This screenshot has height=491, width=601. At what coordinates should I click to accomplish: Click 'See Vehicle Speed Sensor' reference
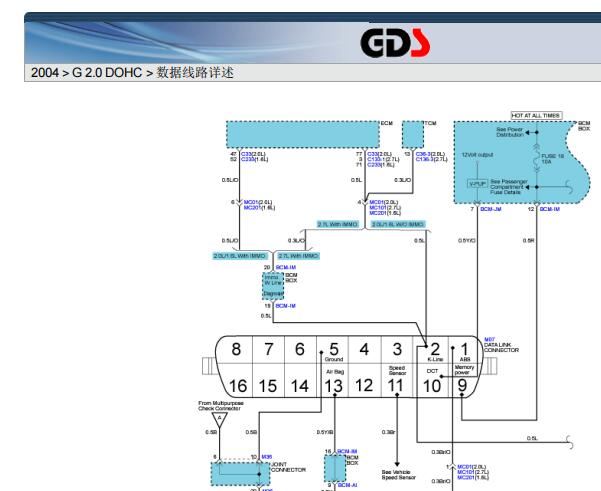point(398,475)
